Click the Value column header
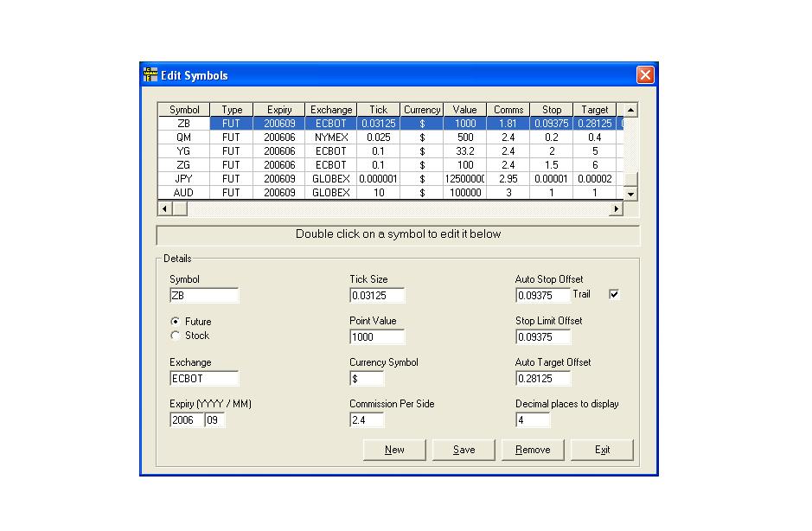The height and width of the screenshot is (531, 812). coord(464,110)
